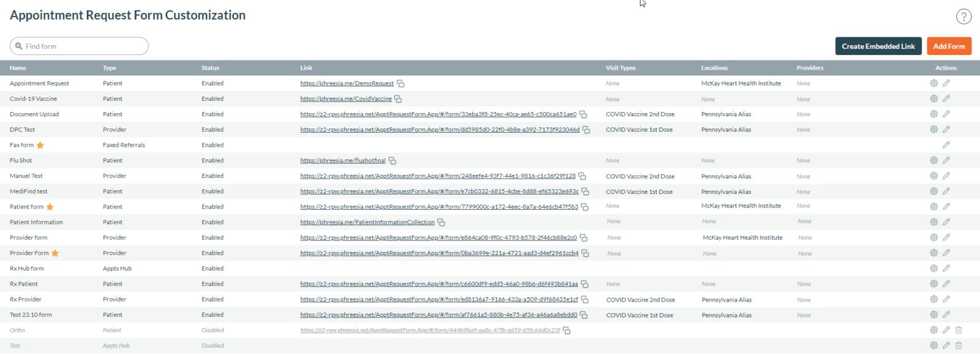
Task: Edit the Rx Patient form with pencil
Action: [946, 284]
